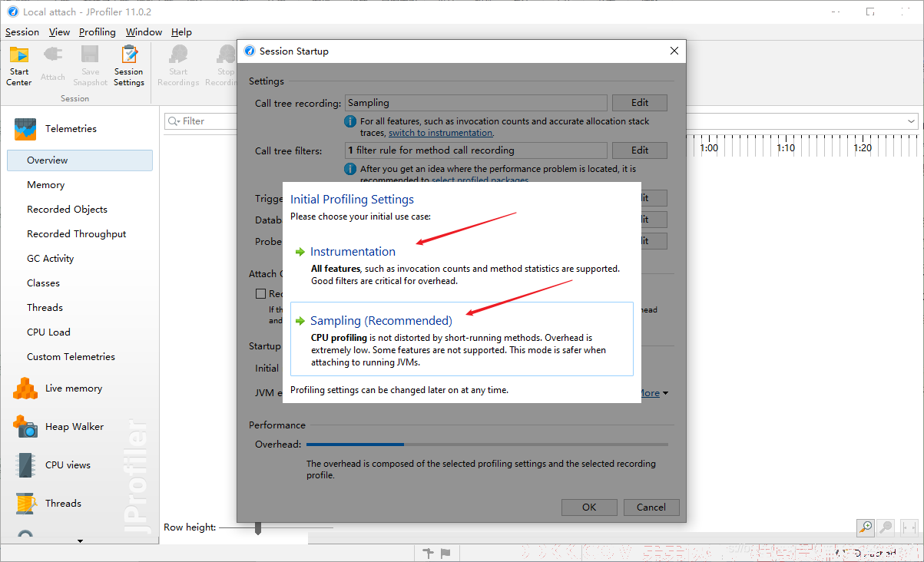This screenshot has height=562, width=924.
Task: Select the Telemetries section icon
Action: pos(25,129)
